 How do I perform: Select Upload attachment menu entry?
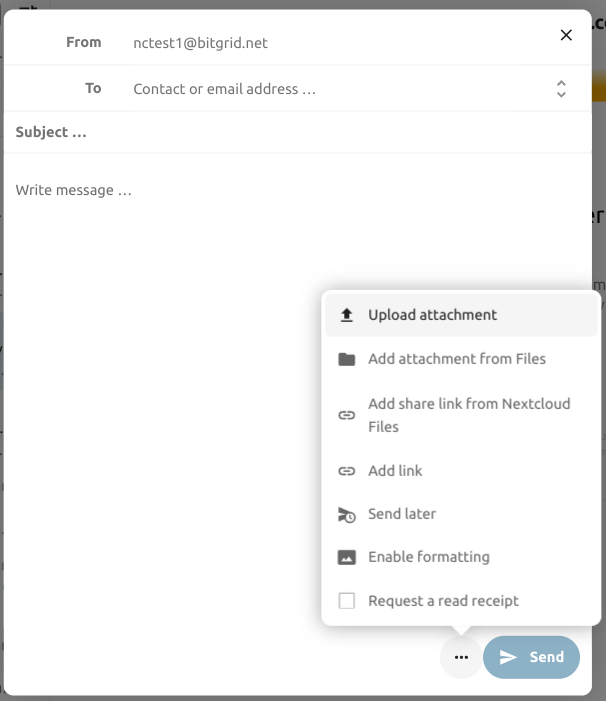(x=432, y=315)
